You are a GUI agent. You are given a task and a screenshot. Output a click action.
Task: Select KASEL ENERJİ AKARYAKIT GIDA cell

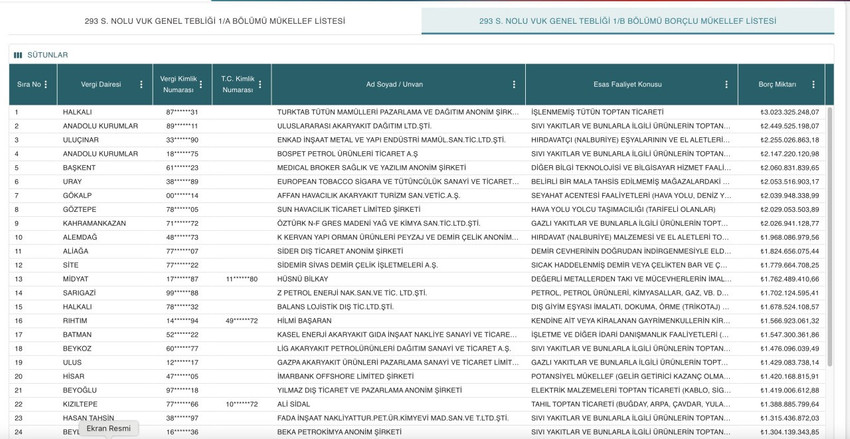click(x=395, y=335)
